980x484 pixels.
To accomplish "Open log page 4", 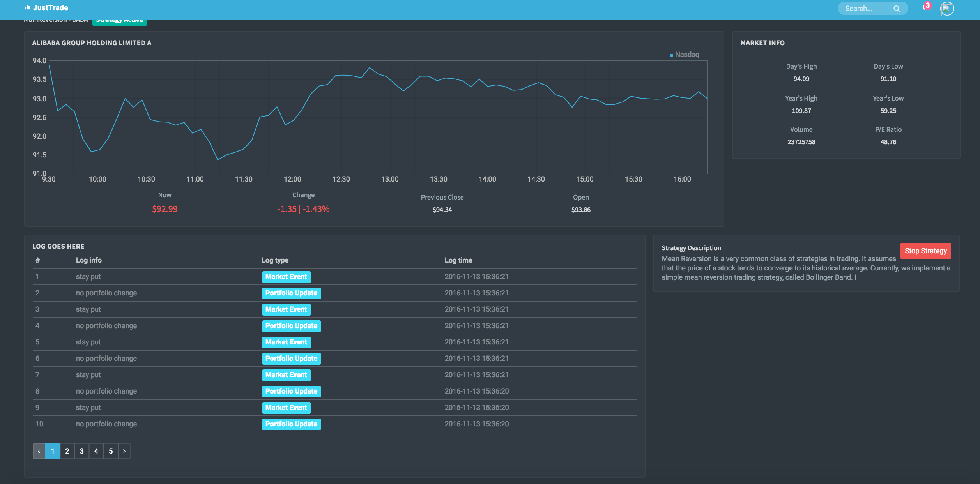I will pyautogui.click(x=96, y=451).
